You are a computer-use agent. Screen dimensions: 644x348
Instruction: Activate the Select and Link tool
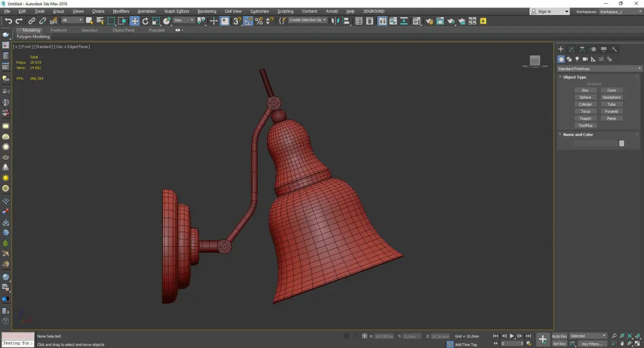[x=32, y=21]
